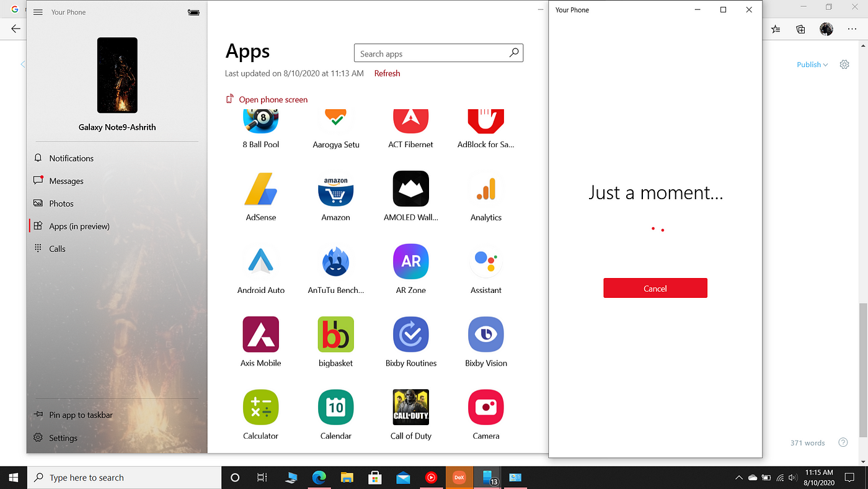This screenshot has height=489, width=868.
Task: Launch the bigbasket app
Action: [x=335, y=334]
